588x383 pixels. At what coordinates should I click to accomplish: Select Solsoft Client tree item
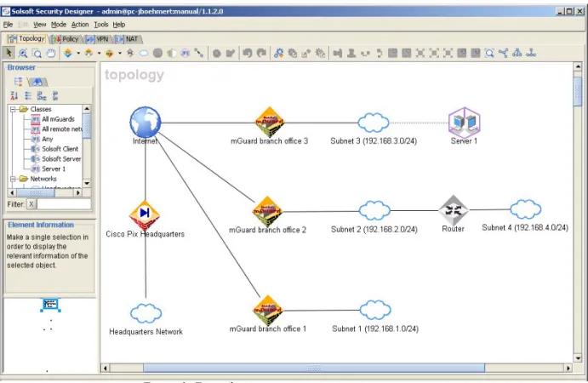(60, 149)
